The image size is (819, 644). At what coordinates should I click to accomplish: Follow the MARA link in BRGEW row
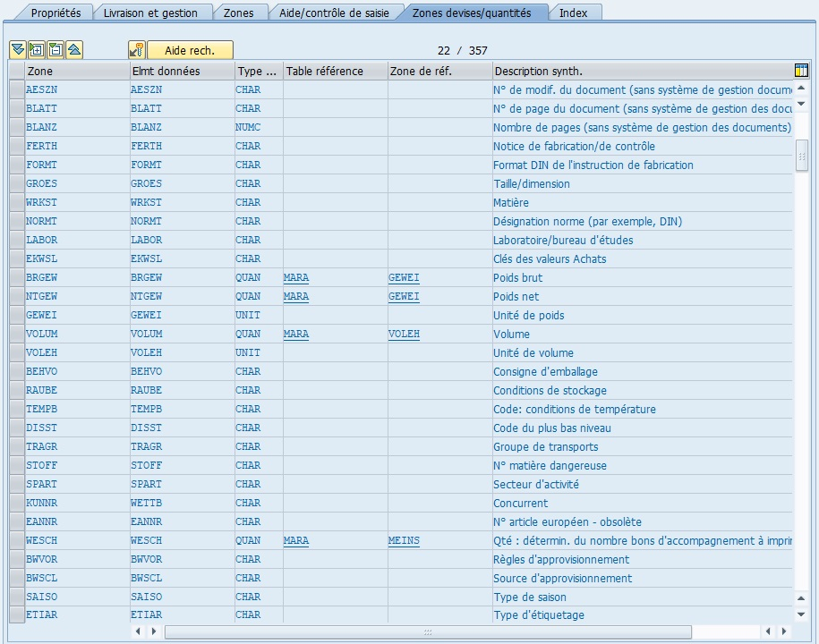point(296,277)
